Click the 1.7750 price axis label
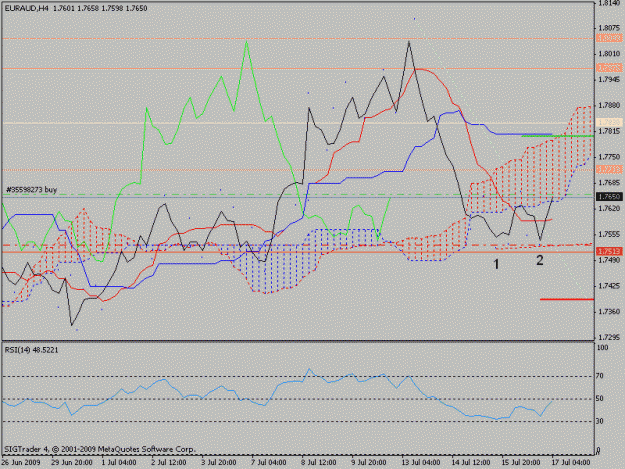Image resolution: width=625 pixels, height=469 pixels. click(610, 157)
